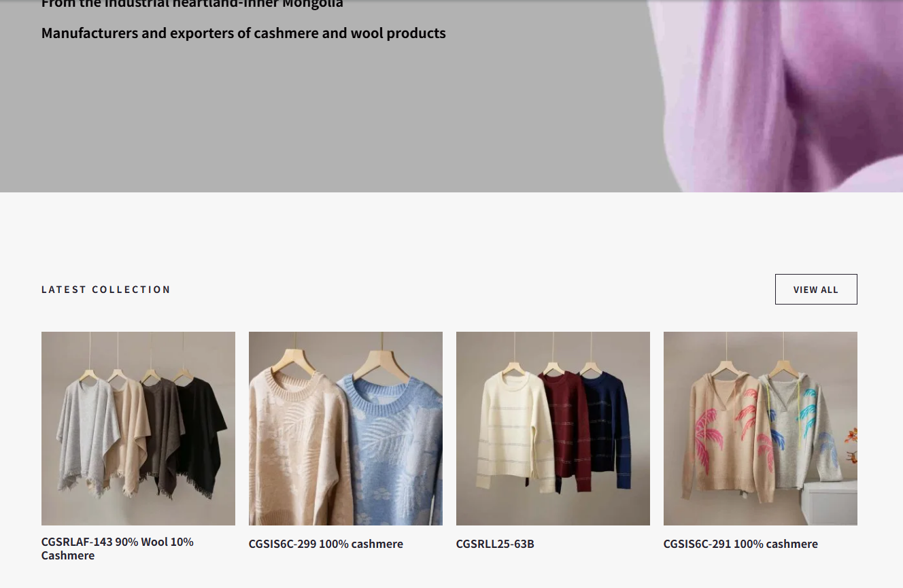Click the CGSIS6C-299 100% cashmere title
903x588 pixels.
click(326, 544)
